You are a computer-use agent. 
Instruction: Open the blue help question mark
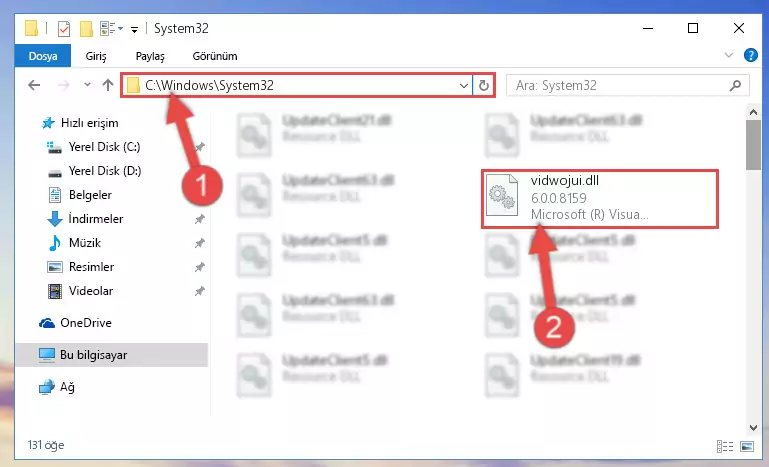[x=750, y=55]
